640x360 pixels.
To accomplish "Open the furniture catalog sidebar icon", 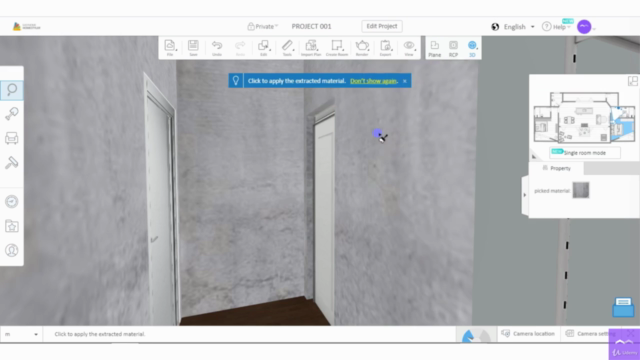I will pos(12,138).
